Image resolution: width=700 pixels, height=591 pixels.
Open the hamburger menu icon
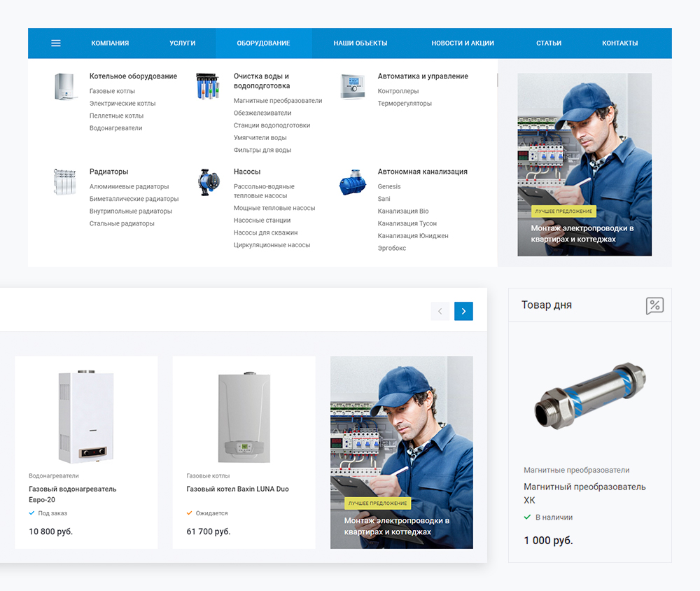pyautogui.click(x=56, y=43)
